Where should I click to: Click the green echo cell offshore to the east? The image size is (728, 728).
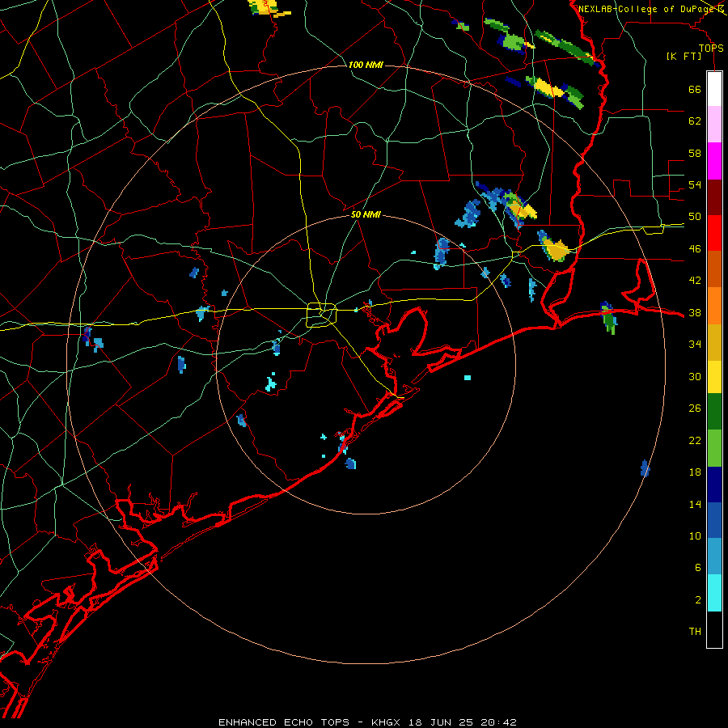coord(608,318)
